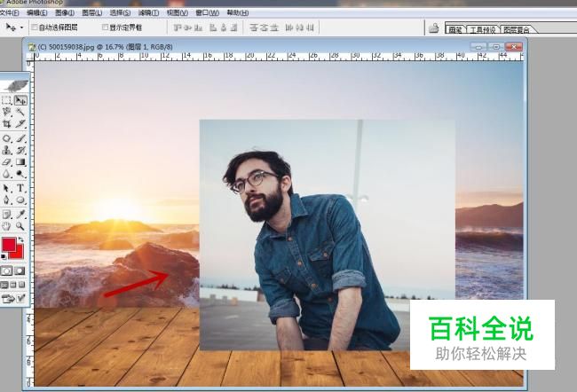577x392 pixels.
Task: Select the Blur tool
Action: coord(6,174)
